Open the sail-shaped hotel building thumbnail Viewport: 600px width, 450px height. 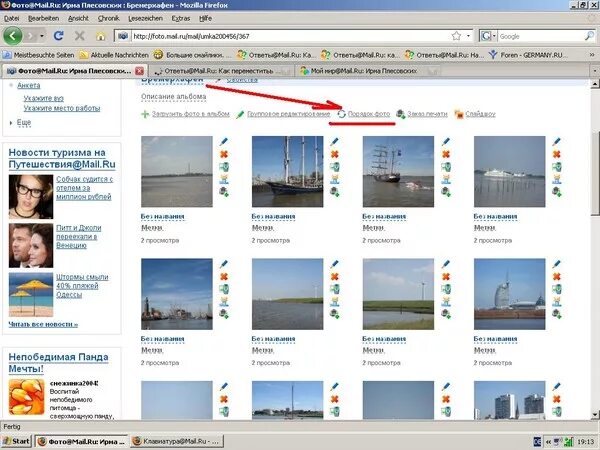pos(509,294)
